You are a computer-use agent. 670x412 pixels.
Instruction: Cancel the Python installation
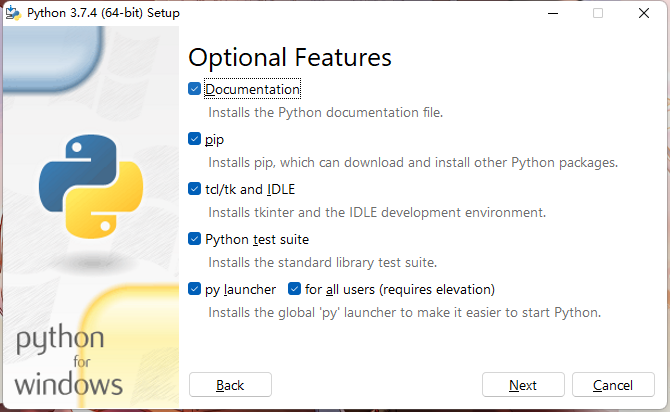612,385
